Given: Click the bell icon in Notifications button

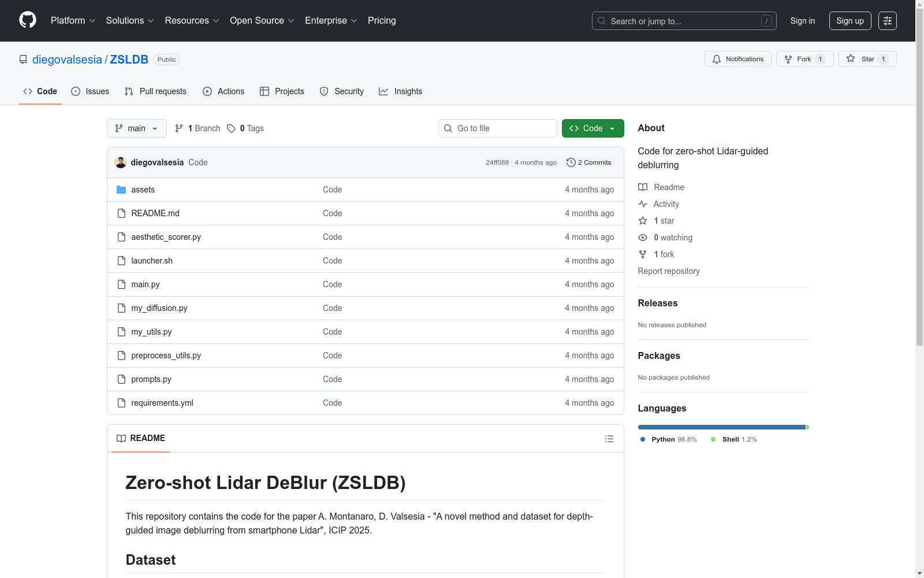Looking at the screenshot, I should tap(717, 59).
